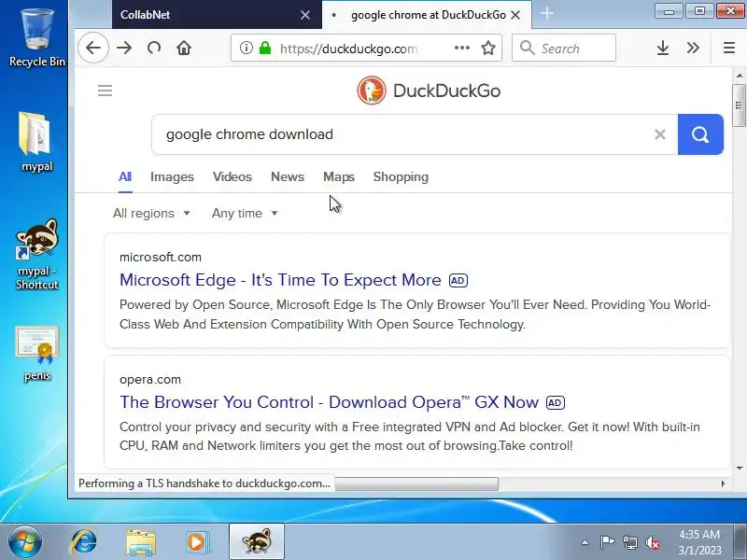
Task: Bookmark this page with the star icon
Action: tap(487, 48)
